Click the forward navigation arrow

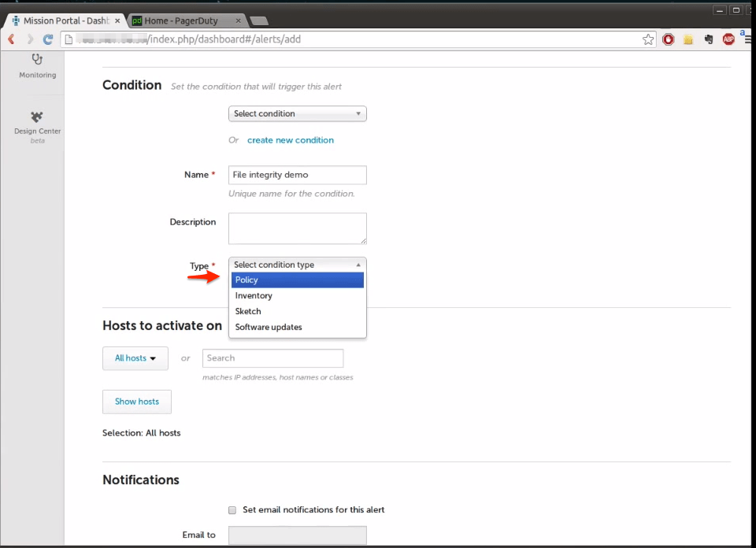[x=29, y=39]
